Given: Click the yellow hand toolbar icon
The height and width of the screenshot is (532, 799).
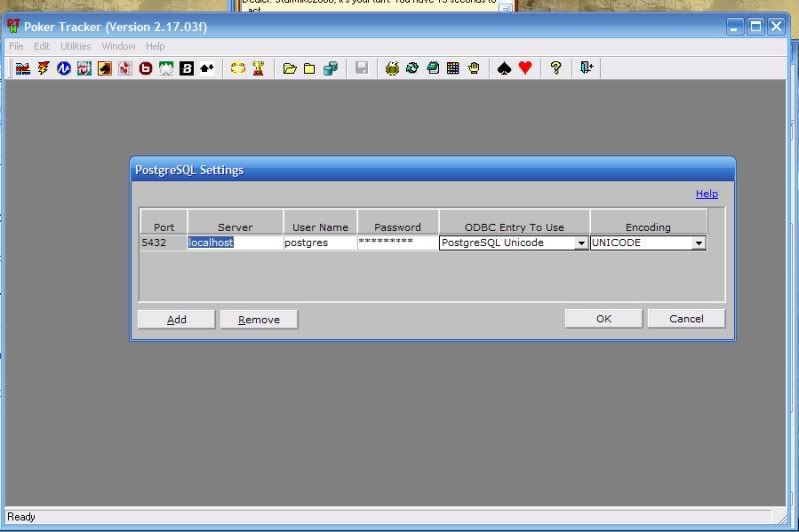Looking at the screenshot, I should [474, 68].
